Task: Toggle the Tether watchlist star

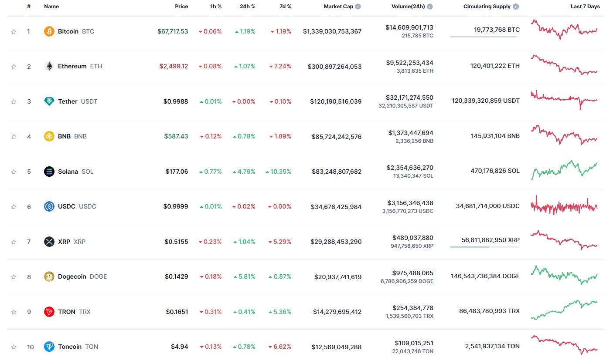Action: click(x=14, y=101)
